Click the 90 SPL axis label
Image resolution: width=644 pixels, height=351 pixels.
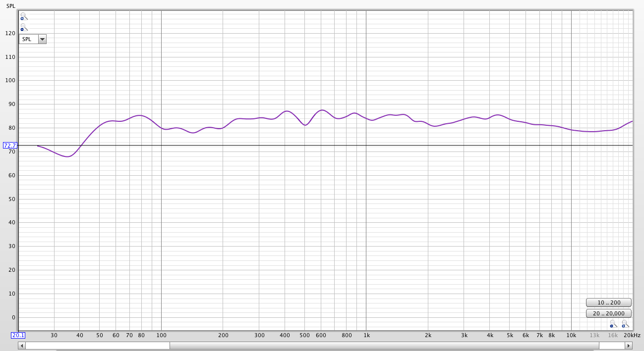pyautogui.click(x=12, y=104)
